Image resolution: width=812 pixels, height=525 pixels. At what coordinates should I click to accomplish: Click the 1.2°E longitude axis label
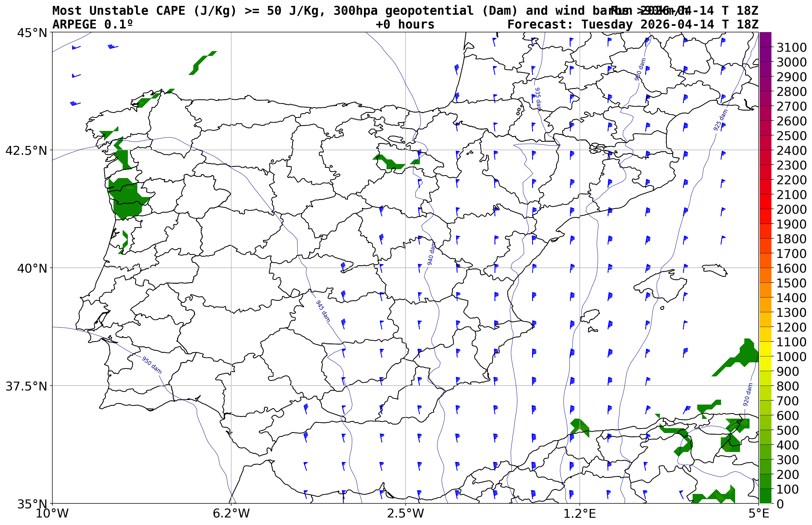tap(579, 514)
